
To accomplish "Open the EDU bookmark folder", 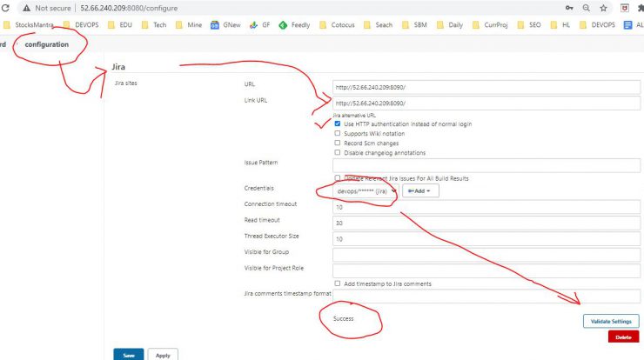I will pos(120,25).
